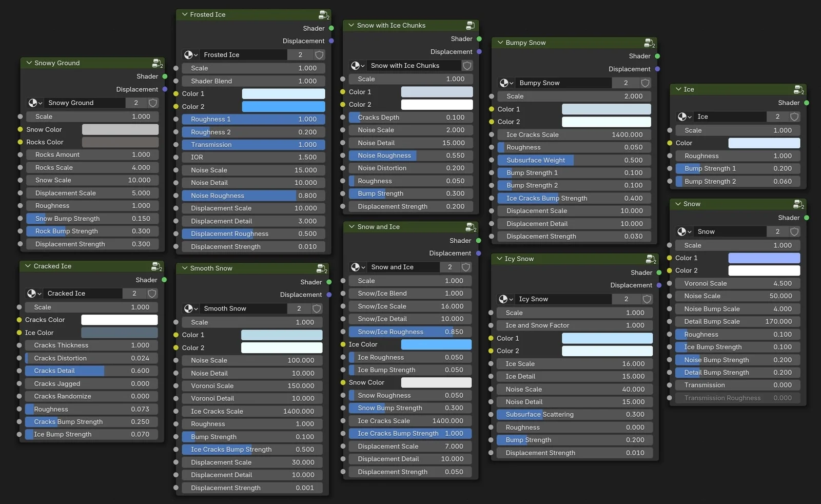Click the Snow Color swatch on Snowy Ground
The image size is (821, 504).
coord(120,129)
